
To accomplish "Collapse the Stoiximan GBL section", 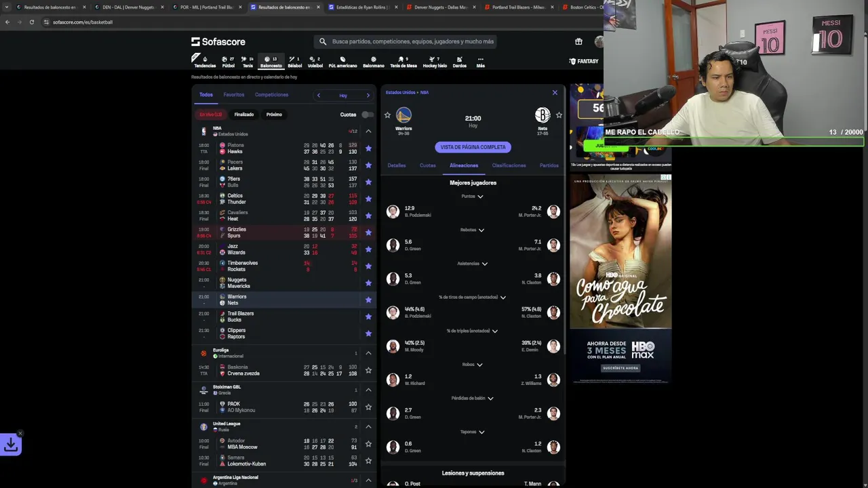I will pyautogui.click(x=368, y=390).
